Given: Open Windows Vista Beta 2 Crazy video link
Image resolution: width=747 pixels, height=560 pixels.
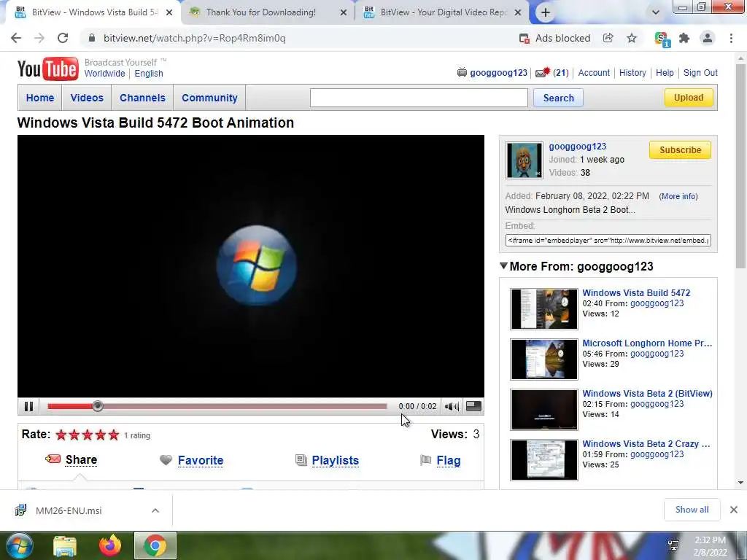Looking at the screenshot, I should click(646, 443).
